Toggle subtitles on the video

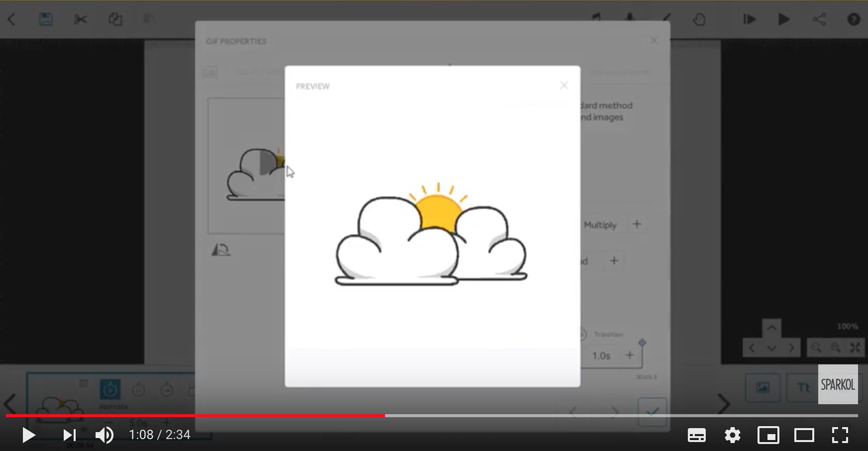tap(696, 435)
